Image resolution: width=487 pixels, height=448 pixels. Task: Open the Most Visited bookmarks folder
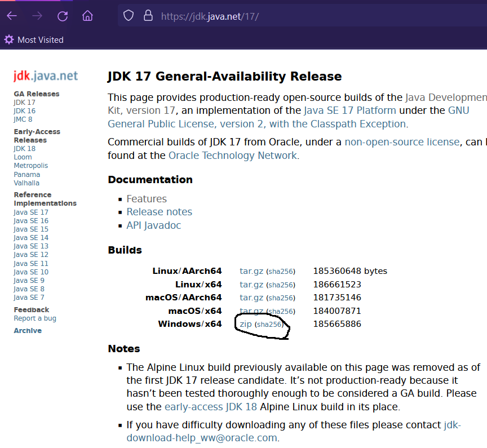[x=34, y=40]
